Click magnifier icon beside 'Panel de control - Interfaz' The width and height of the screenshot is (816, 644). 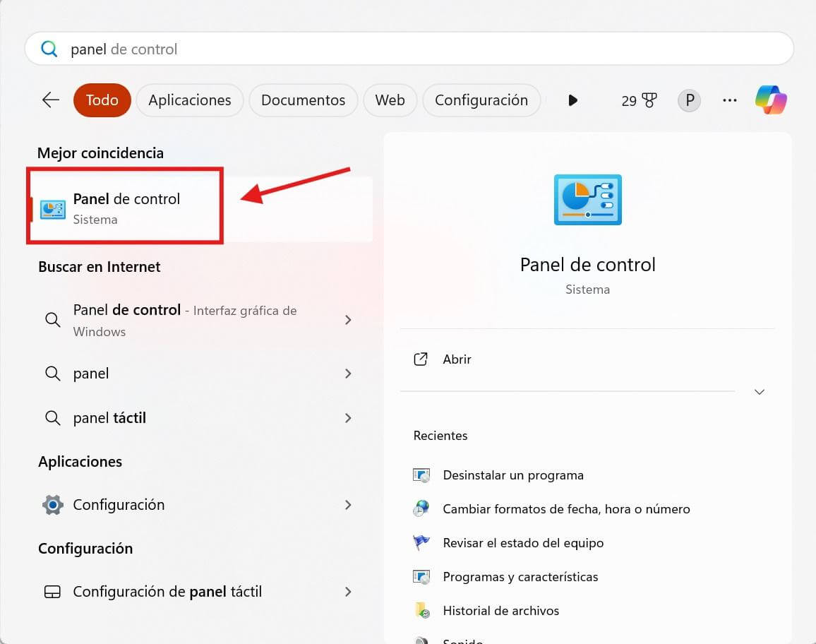(x=52, y=320)
